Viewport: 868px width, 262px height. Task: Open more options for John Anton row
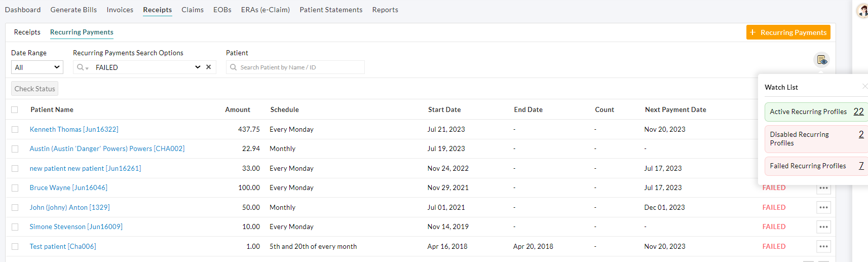(823, 207)
